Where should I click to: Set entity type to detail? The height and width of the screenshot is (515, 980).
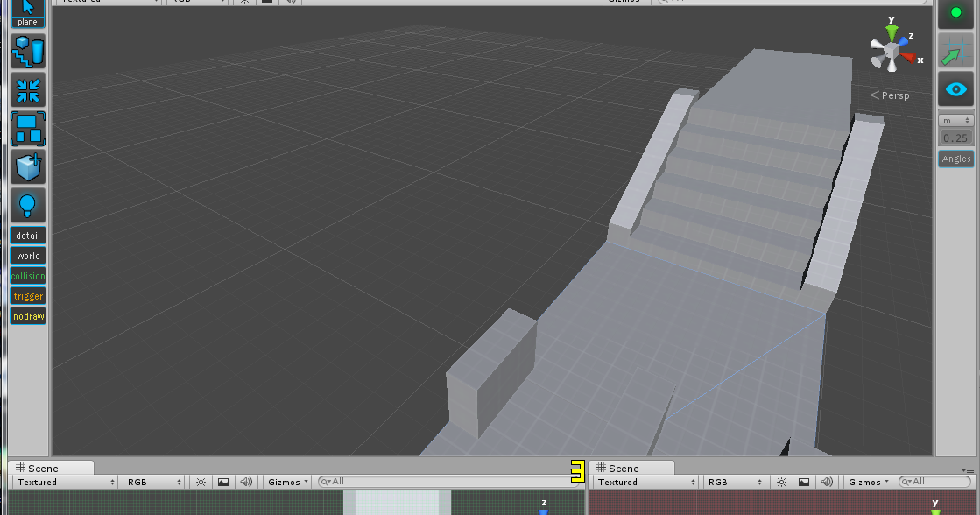pyautogui.click(x=28, y=236)
